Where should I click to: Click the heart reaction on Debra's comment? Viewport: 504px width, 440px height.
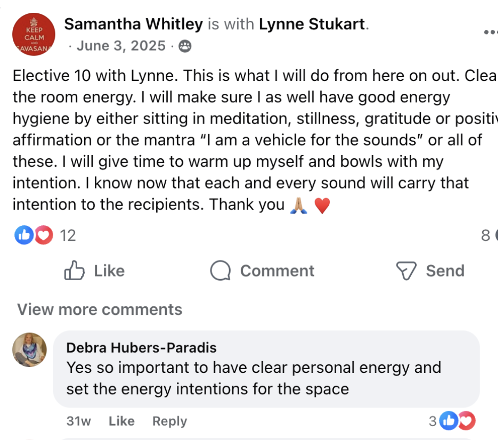point(467,421)
